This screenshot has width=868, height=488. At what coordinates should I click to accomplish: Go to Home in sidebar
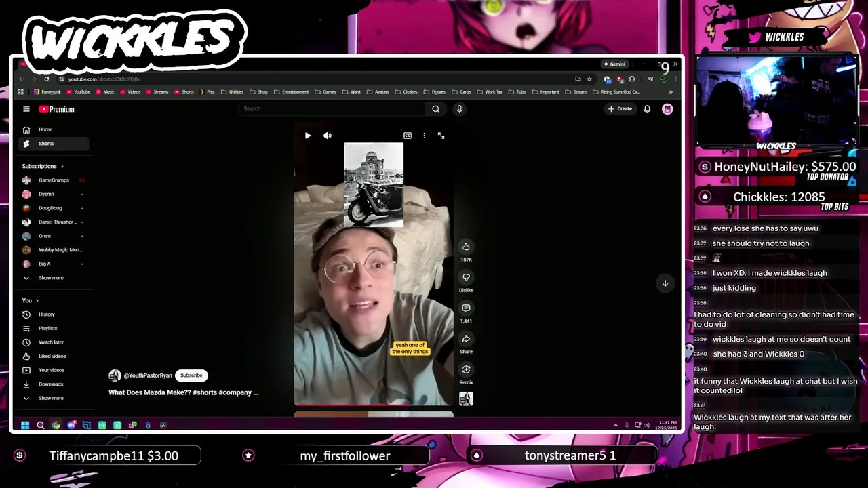(54, 129)
